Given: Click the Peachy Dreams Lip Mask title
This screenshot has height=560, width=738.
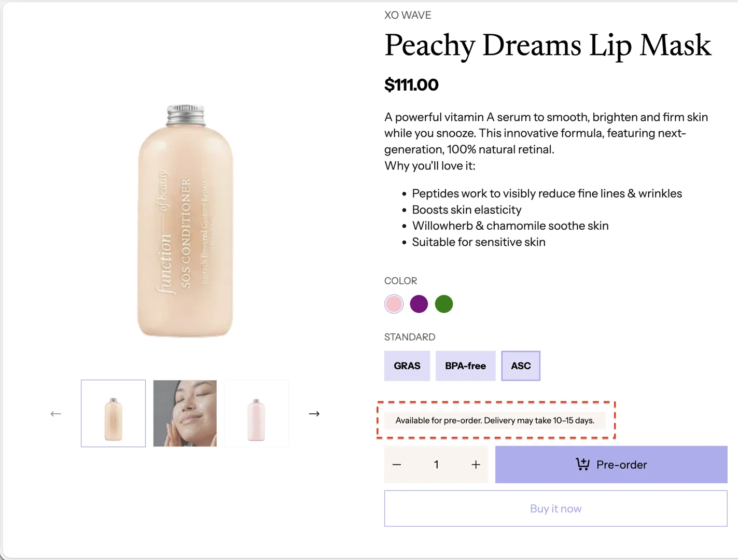Looking at the screenshot, I should (x=548, y=46).
